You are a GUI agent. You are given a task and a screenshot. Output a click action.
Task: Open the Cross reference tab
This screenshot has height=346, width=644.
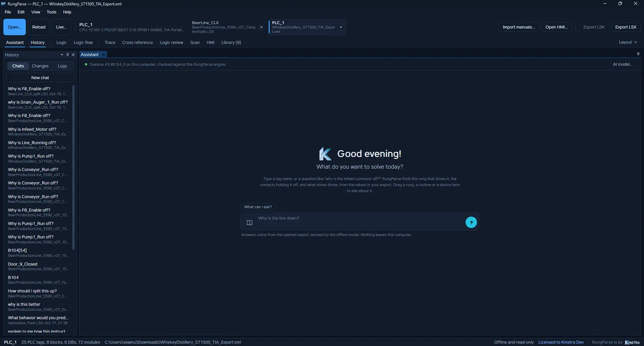pyautogui.click(x=138, y=43)
